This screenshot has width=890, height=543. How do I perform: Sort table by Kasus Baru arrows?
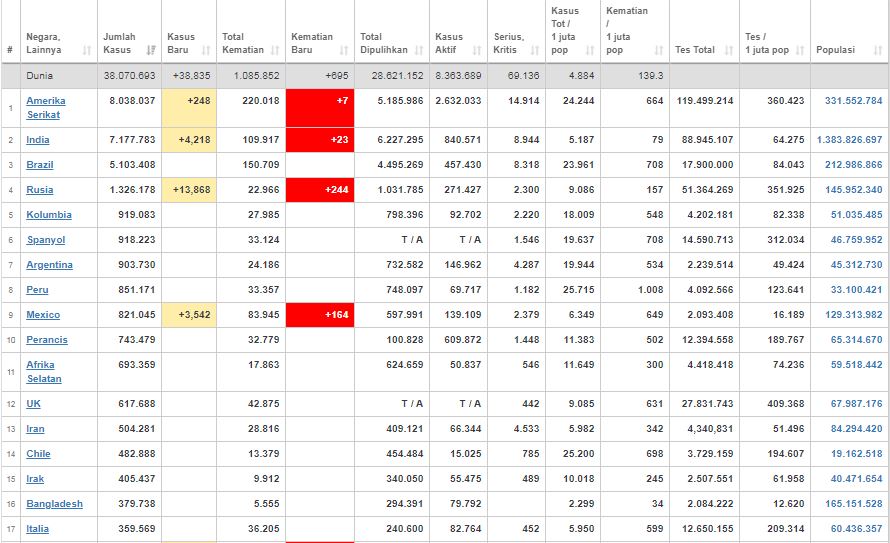pos(206,50)
